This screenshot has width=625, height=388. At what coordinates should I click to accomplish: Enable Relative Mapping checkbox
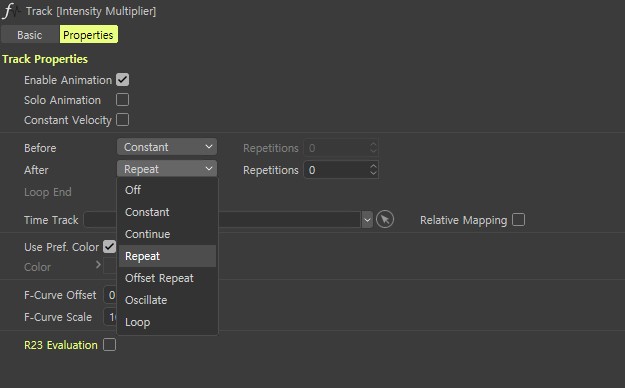click(x=518, y=220)
